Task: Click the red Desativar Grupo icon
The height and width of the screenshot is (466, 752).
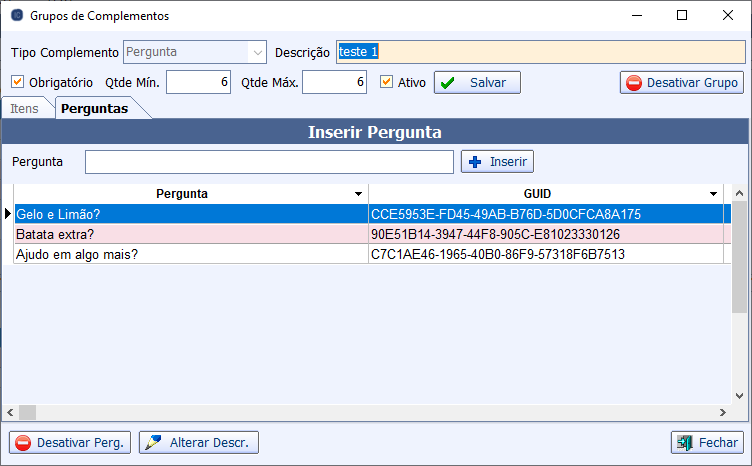Action: coord(634,83)
